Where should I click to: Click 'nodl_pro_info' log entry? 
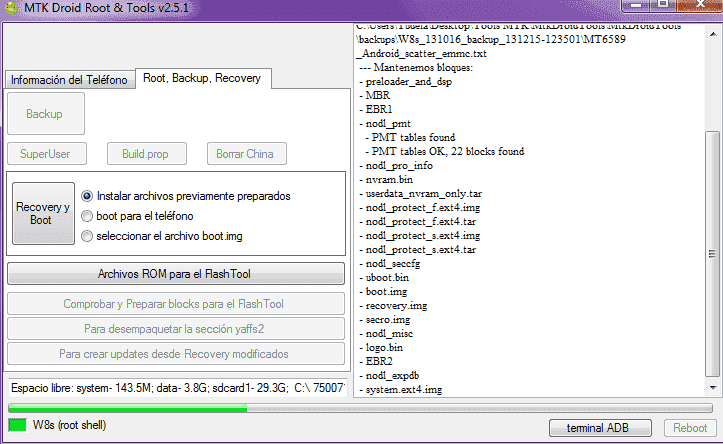pos(399,166)
